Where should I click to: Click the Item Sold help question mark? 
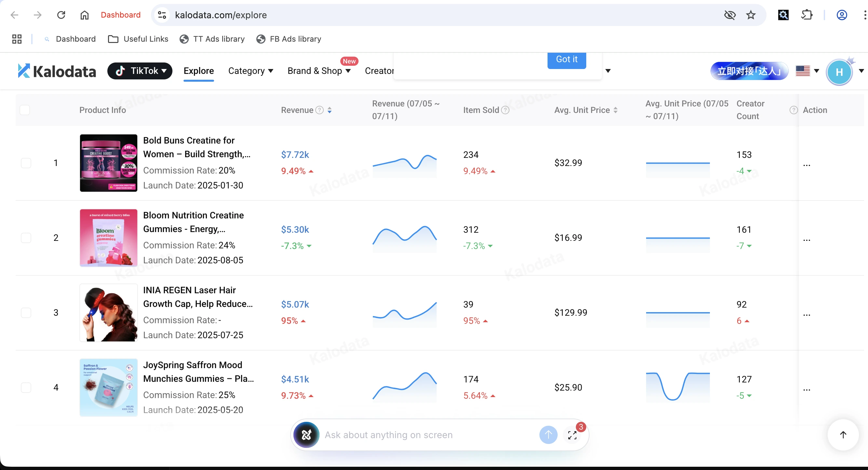point(505,110)
